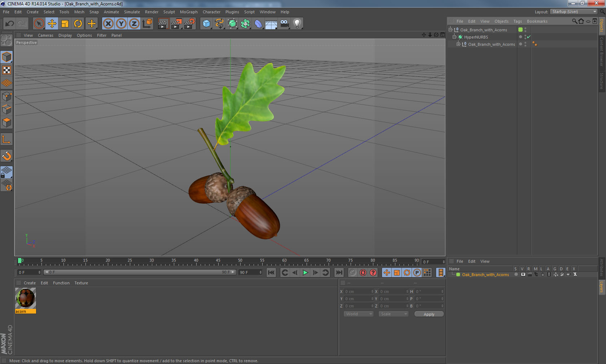606x364 pixels.
Task: Add a HyperNURBS generator icon
Action: point(232,24)
